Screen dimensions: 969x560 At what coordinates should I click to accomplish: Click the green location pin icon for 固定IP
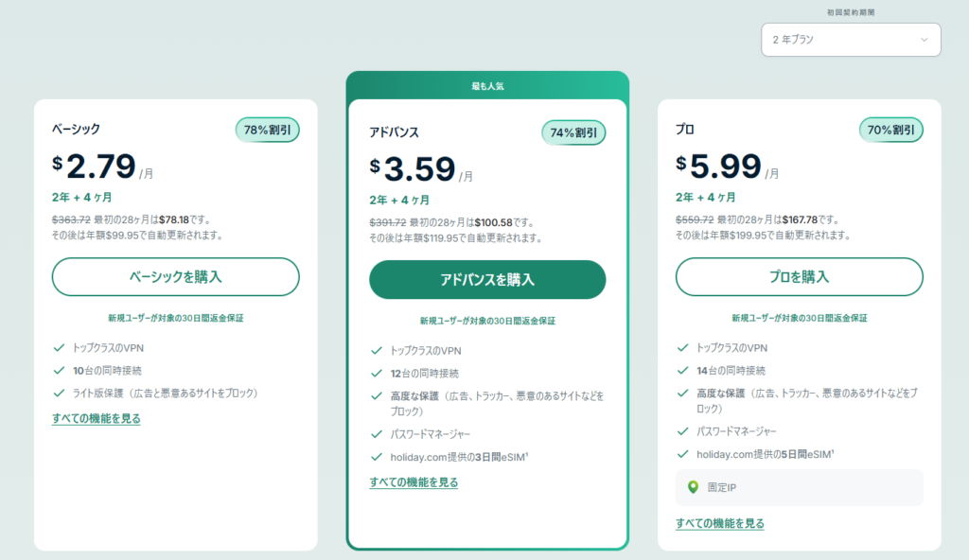tap(693, 488)
